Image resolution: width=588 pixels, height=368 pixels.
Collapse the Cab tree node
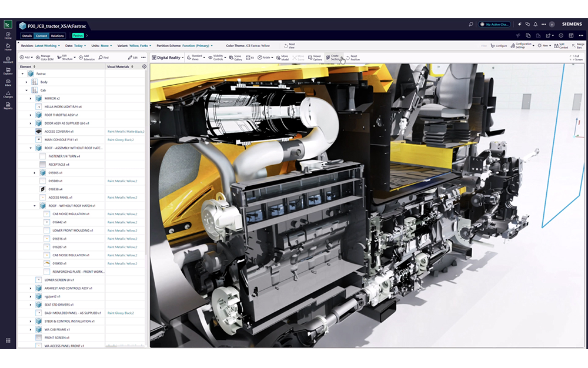tap(26, 91)
